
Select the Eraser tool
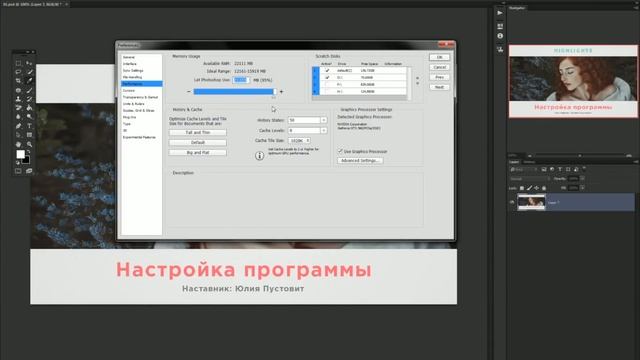click(x=18, y=108)
